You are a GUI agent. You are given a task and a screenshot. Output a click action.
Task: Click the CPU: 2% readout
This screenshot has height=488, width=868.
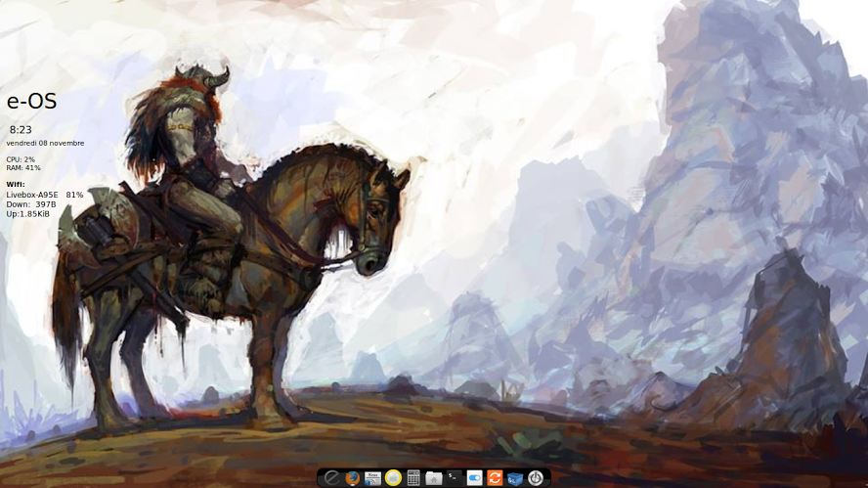(21, 159)
